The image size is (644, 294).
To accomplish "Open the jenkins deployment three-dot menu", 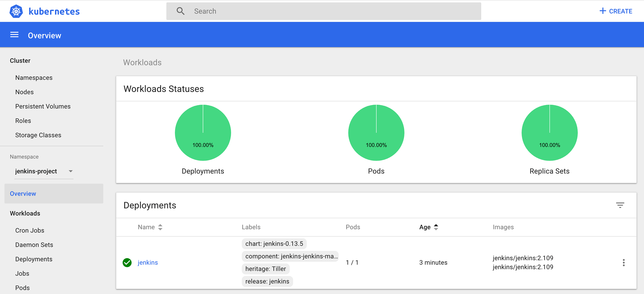I will pyautogui.click(x=623, y=263).
